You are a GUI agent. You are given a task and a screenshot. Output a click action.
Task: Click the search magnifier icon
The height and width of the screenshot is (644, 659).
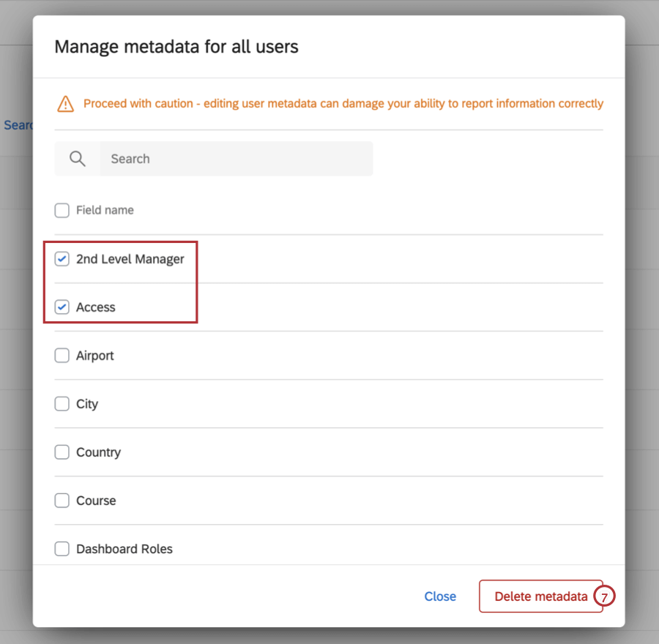click(78, 158)
